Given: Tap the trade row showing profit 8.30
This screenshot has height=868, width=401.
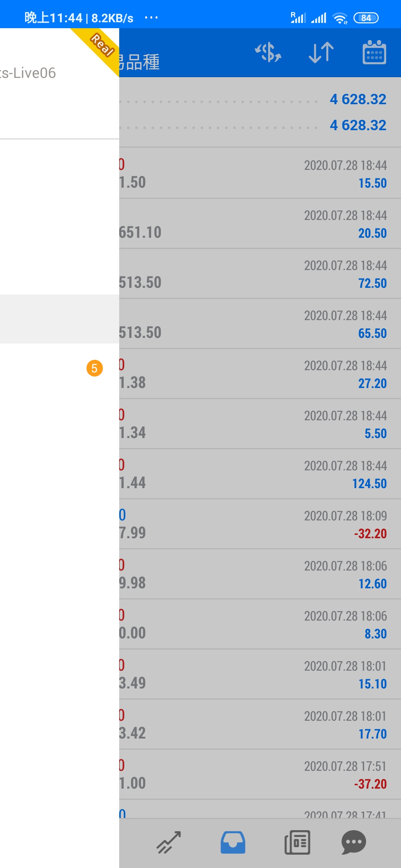Looking at the screenshot, I should 260,624.
